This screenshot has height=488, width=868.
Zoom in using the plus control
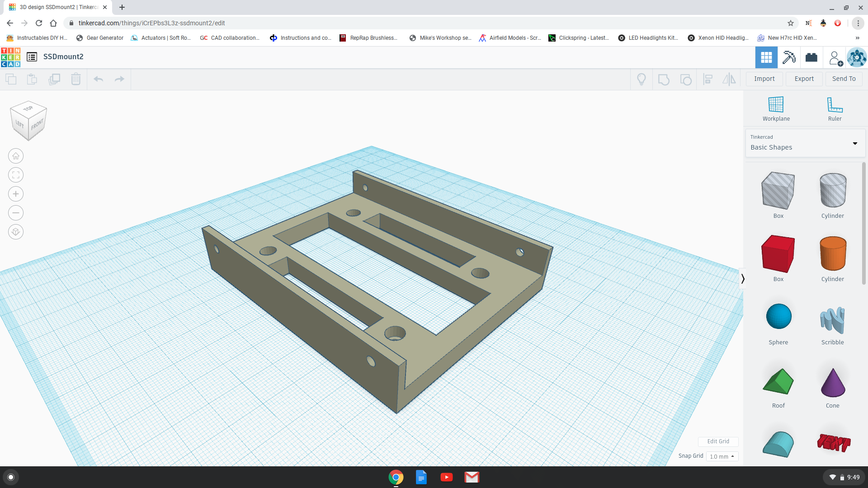[x=16, y=193]
